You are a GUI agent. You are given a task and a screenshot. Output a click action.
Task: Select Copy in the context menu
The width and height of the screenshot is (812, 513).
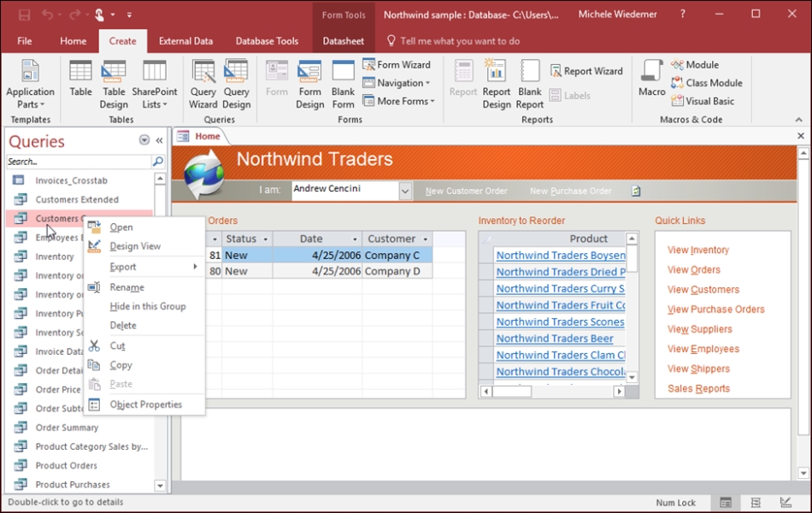(144, 365)
